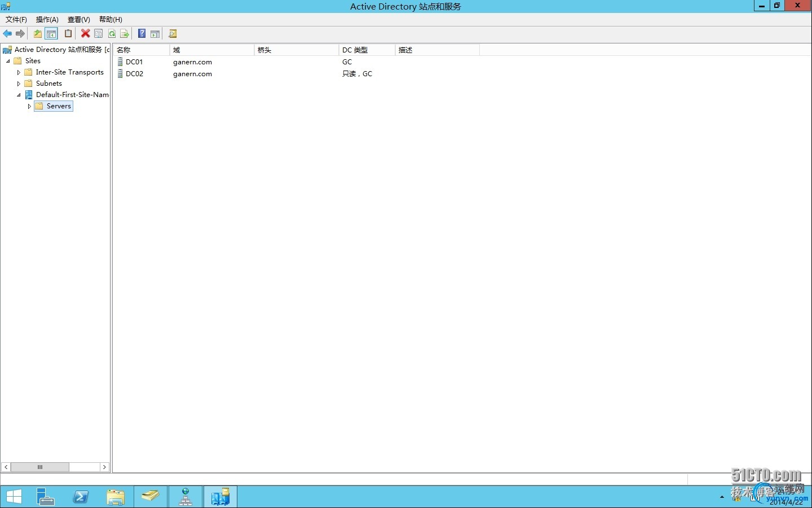Sort by the 描述 column header
This screenshot has width=812, height=508.
[x=438, y=50]
